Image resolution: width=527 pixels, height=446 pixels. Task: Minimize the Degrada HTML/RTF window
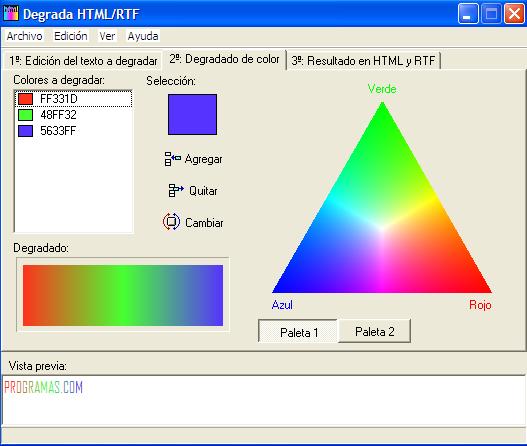point(468,14)
